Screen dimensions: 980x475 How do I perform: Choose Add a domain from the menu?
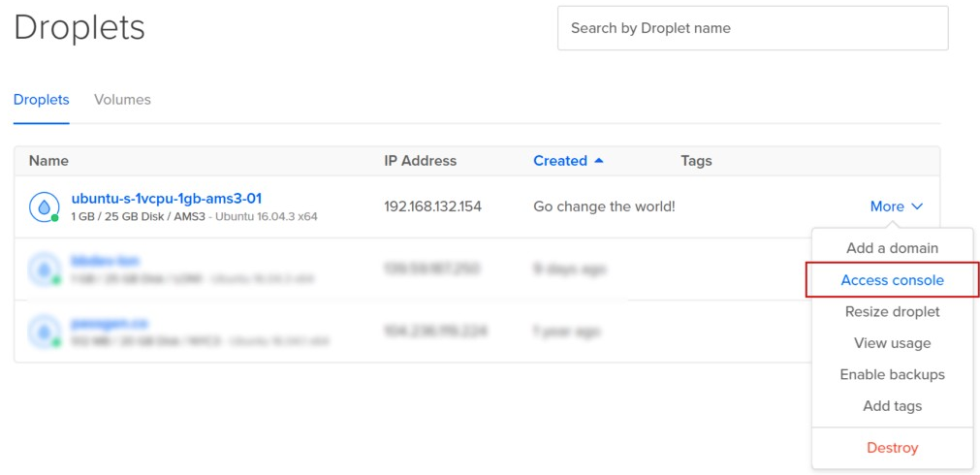point(892,248)
